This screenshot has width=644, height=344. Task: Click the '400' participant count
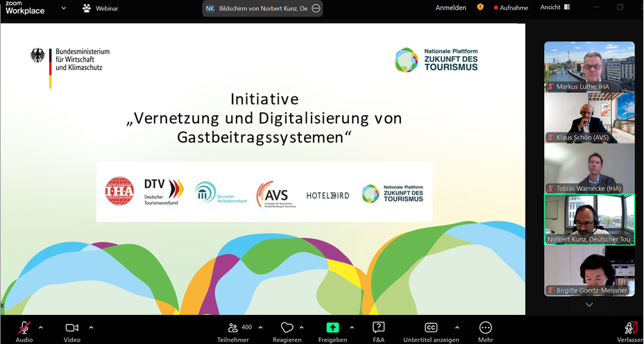tap(247, 327)
